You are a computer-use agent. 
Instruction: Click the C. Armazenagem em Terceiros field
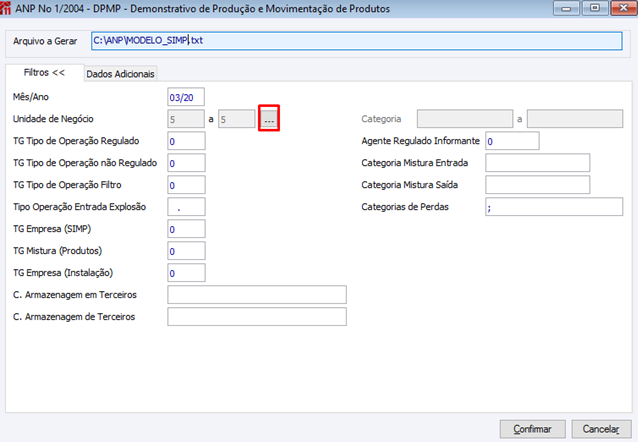[x=257, y=295]
